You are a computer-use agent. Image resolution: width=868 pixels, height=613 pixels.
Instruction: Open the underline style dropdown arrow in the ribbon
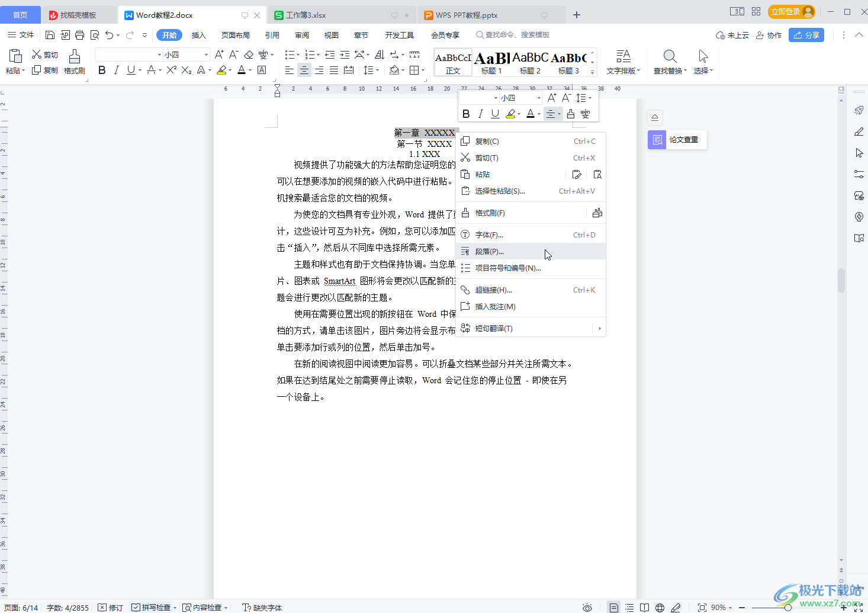[140, 70]
